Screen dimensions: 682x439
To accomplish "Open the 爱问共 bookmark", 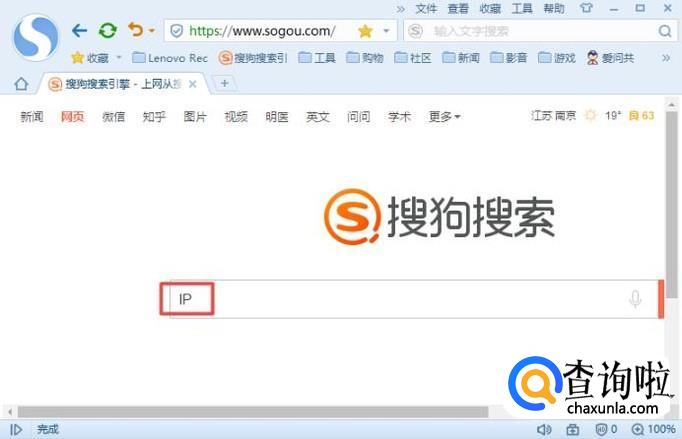I will [610, 58].
